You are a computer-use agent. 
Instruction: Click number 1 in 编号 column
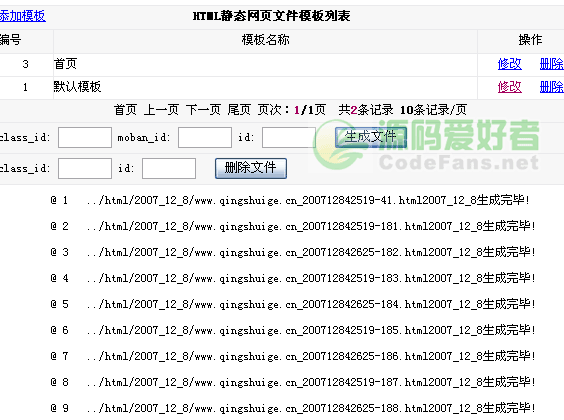click(25, 87)
